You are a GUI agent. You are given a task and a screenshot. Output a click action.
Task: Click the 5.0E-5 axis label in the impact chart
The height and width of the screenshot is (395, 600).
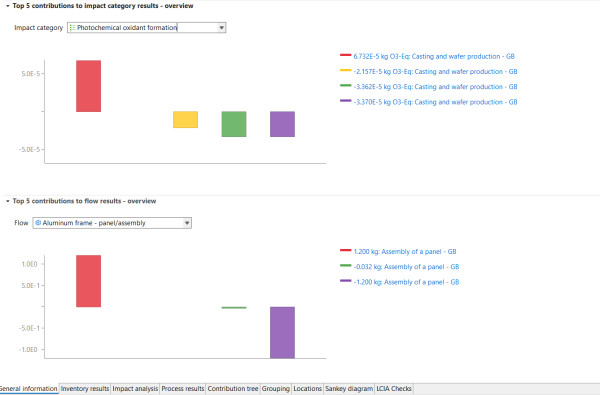[30, 73]
